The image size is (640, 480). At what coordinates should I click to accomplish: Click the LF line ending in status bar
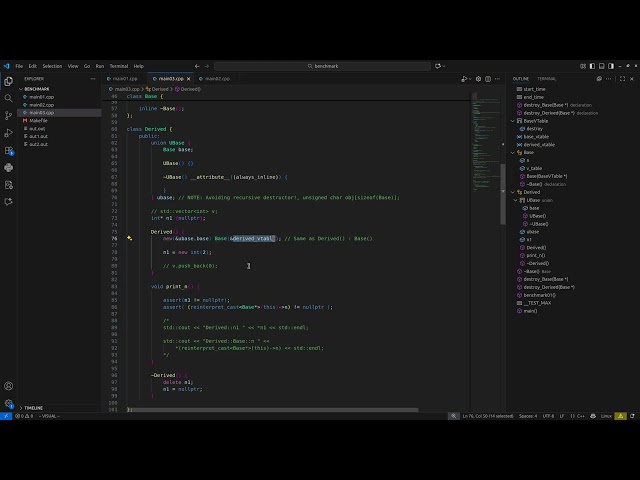[x=562, y=416]
